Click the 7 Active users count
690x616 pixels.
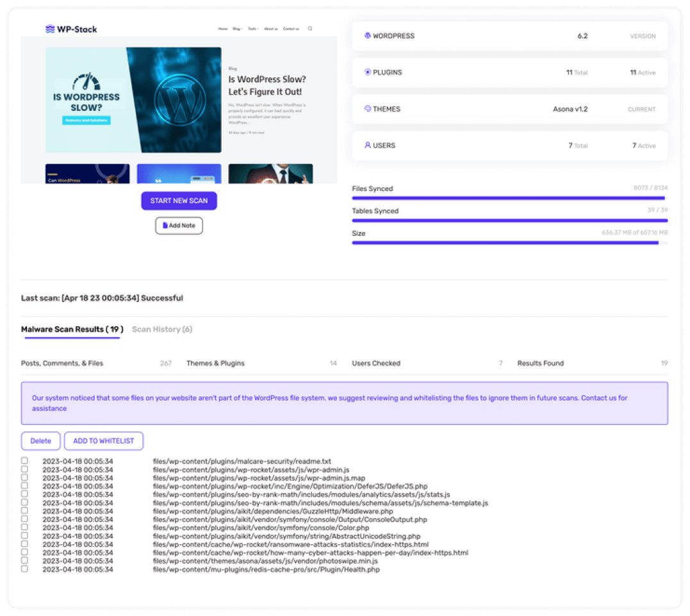pos(644,146)
